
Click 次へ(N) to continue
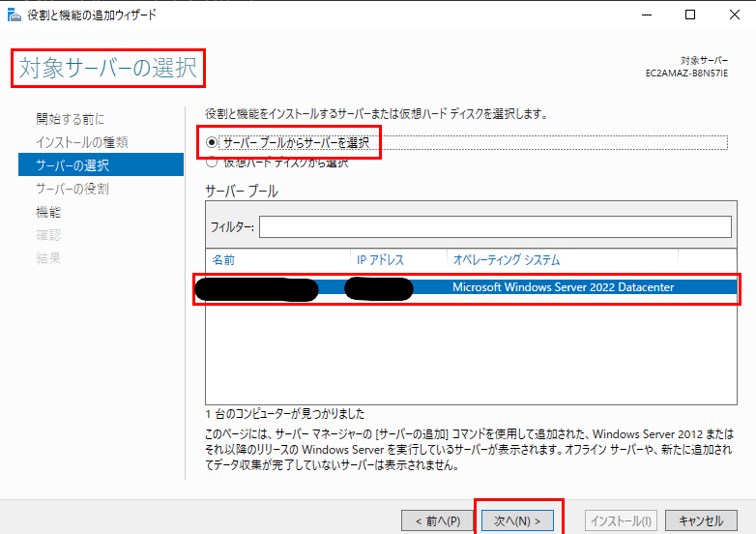tap(517, 520)
